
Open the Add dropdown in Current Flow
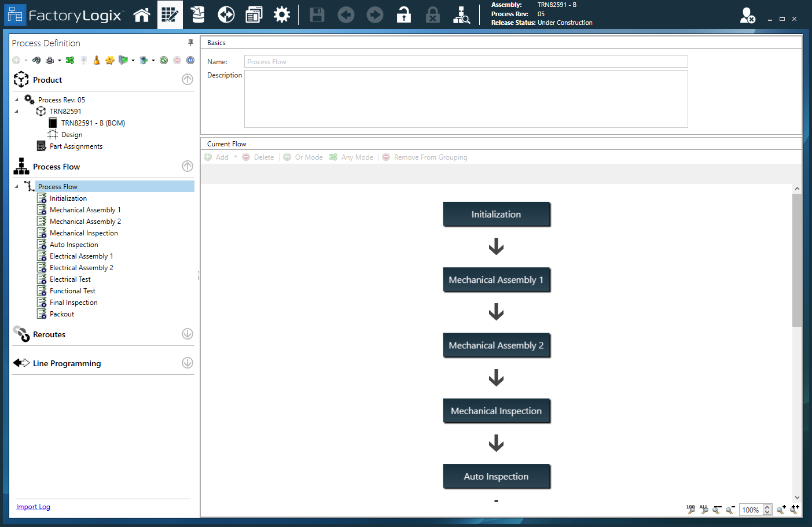pyautogui.click(x=235, y=157)
